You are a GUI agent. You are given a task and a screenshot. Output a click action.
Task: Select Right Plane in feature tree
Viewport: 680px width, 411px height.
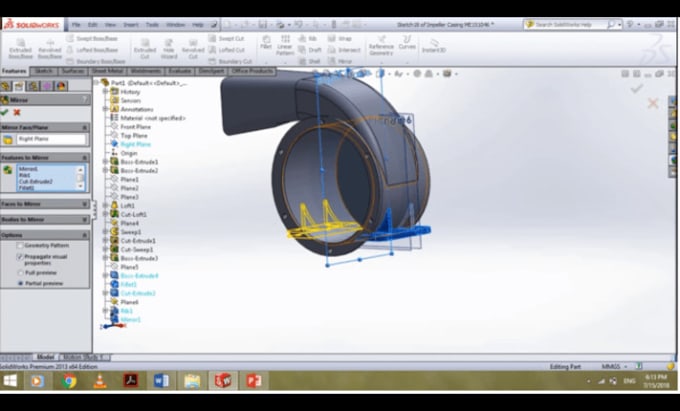(x=135, y=144)
